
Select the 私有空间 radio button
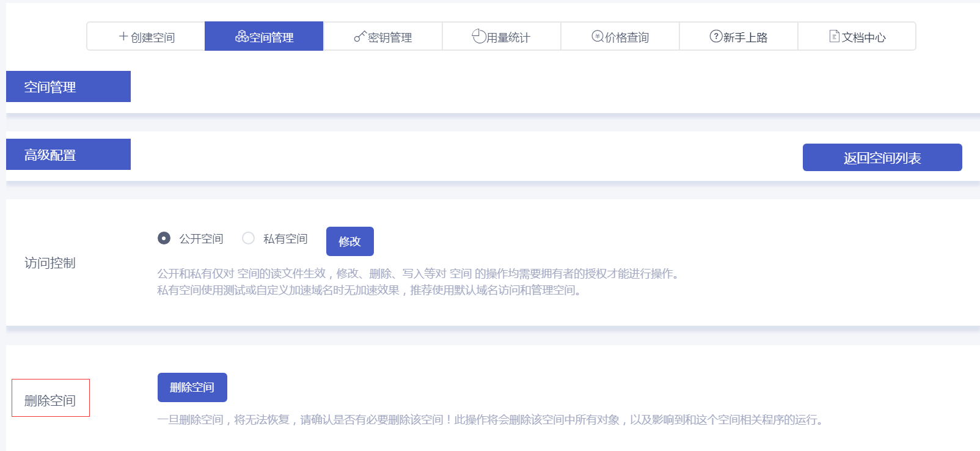pos(248,238)
